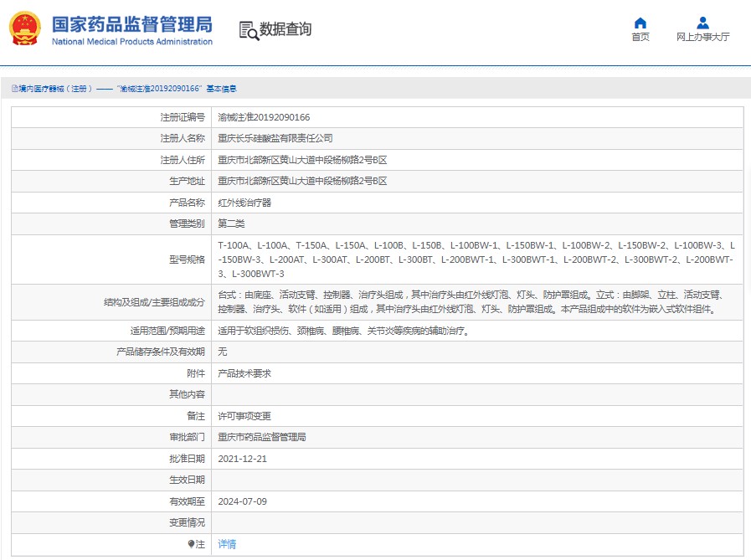Click the 批准日期 row label

(187, 459)
